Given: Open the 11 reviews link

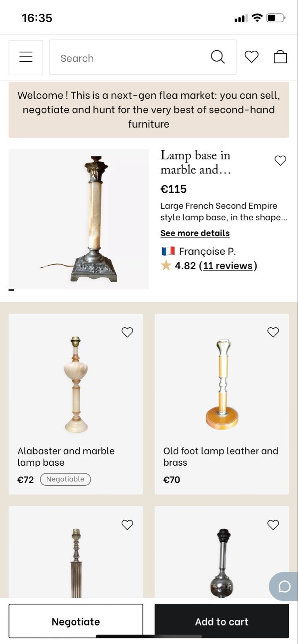Looking at the screenshot, I should pos(228,266).
